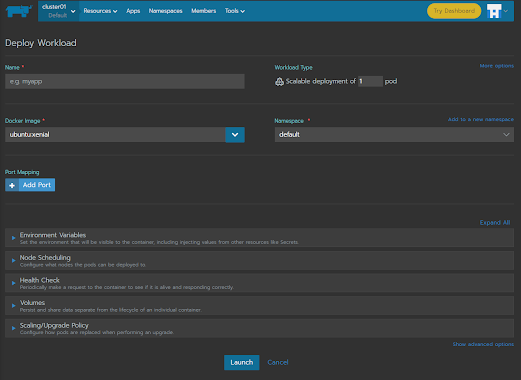
Task: Open the Members page
Action: coord(204,11)
